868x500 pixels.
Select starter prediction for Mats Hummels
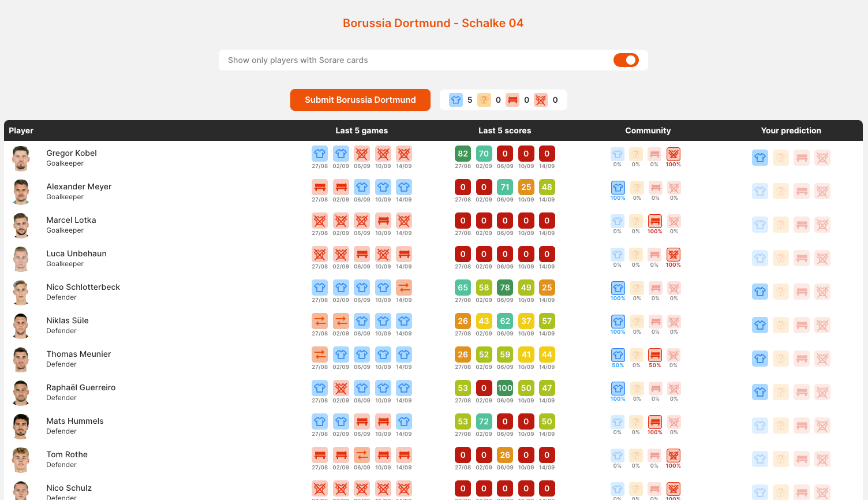[760, 426]
